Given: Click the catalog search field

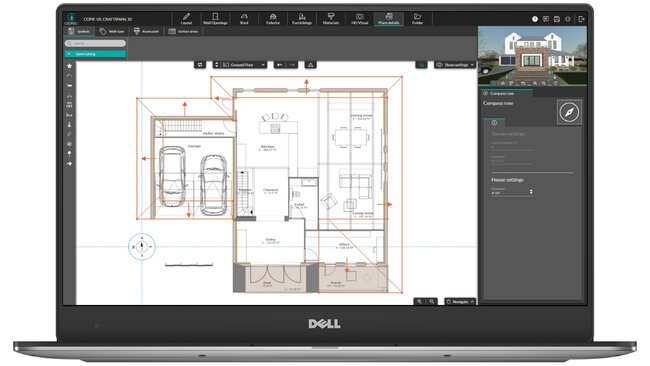Looking at the screenshot, I should [95, 43].
